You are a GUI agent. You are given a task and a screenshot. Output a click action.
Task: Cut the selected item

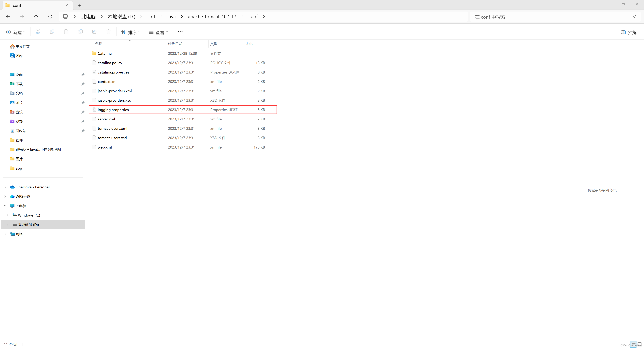tap(38, 32)
